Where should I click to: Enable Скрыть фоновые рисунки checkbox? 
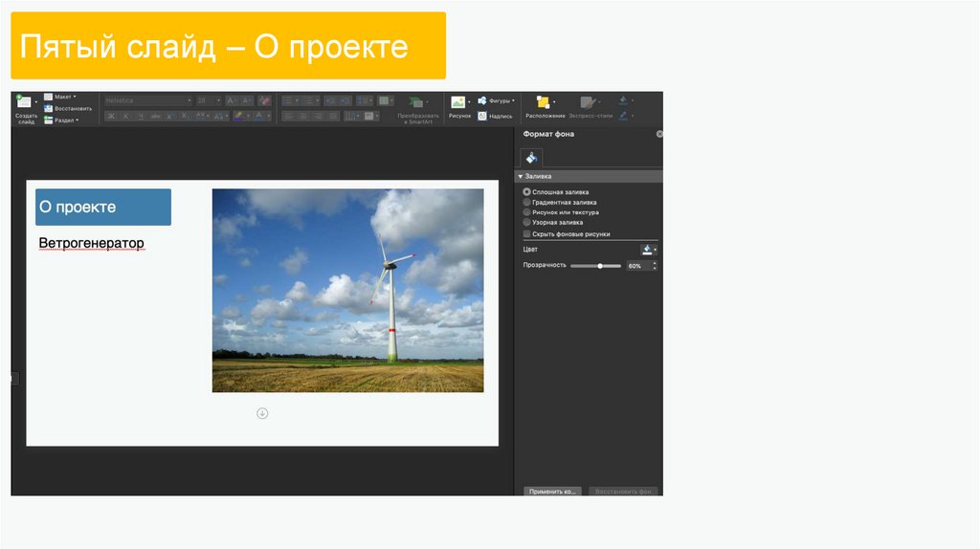coord(526,233)
